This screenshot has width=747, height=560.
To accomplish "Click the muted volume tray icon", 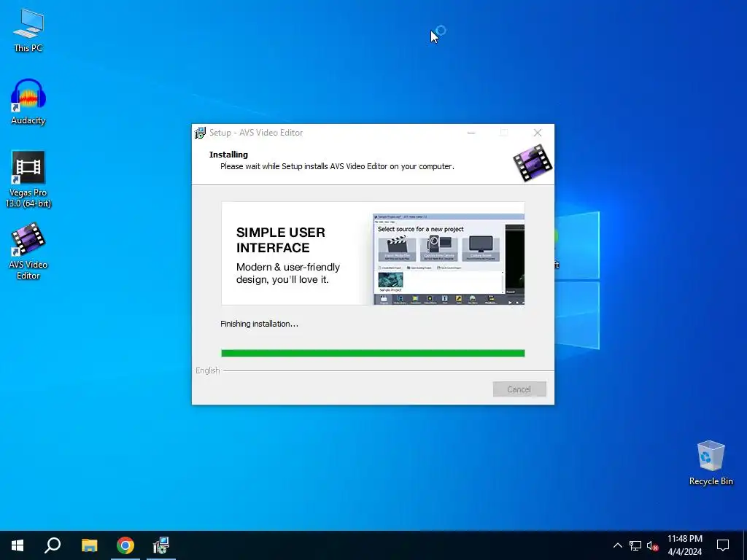I will (653, 545).
